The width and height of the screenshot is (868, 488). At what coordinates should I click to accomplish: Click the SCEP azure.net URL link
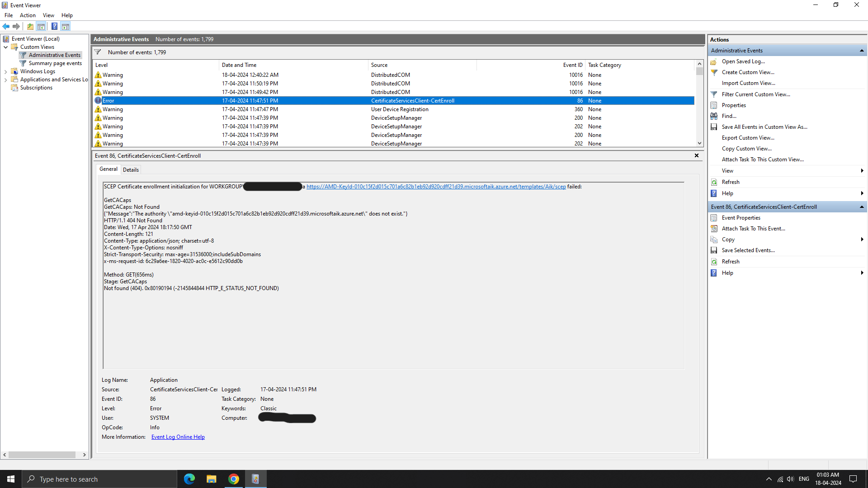coord(436,187)
